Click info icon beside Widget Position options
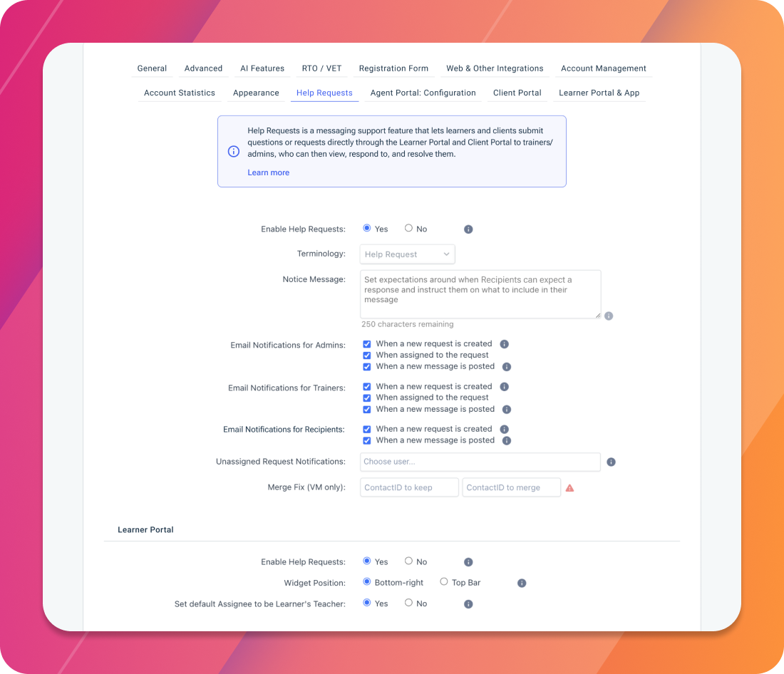The width and height of the screenshot is (784, 674). pos(522,583)
